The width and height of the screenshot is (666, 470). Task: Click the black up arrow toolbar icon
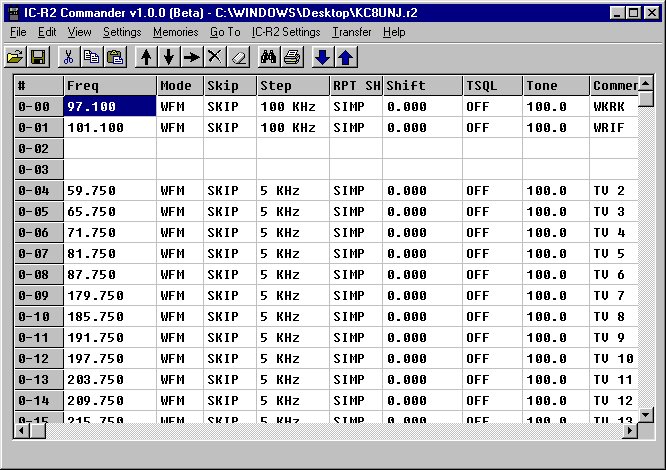pos(146,57)
